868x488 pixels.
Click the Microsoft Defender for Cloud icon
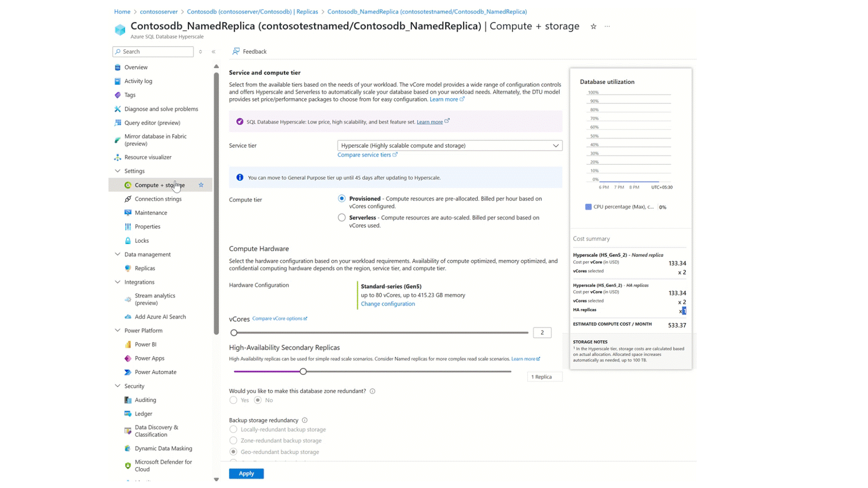point(127,465)
